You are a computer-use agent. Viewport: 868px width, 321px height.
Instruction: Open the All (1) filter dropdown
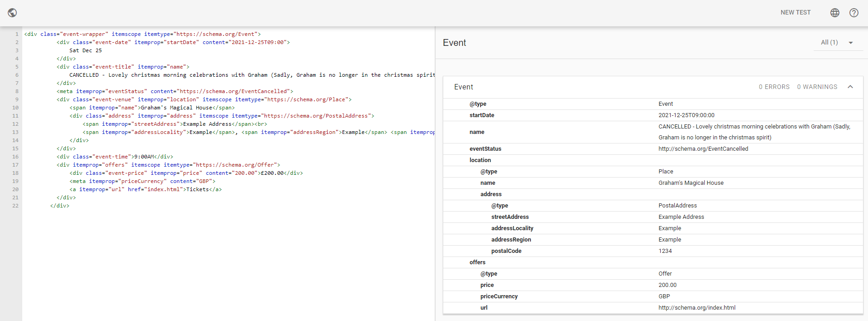pyautogui.click(x=838, y=43)
